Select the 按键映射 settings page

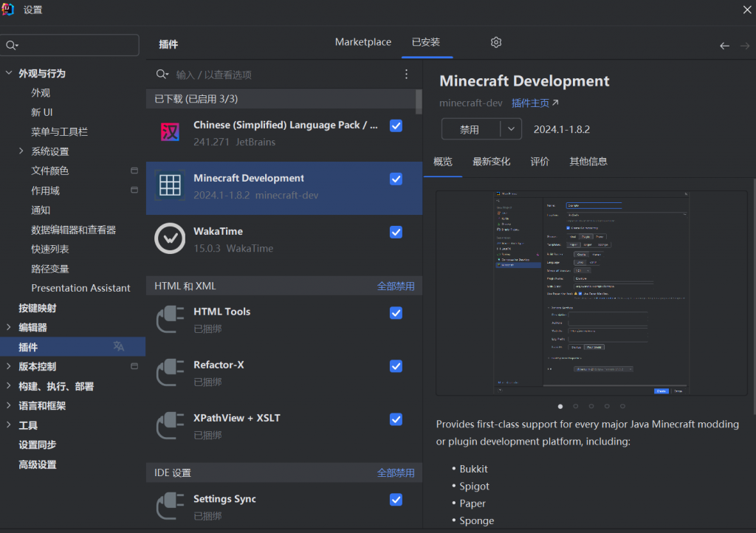point(38,308)
